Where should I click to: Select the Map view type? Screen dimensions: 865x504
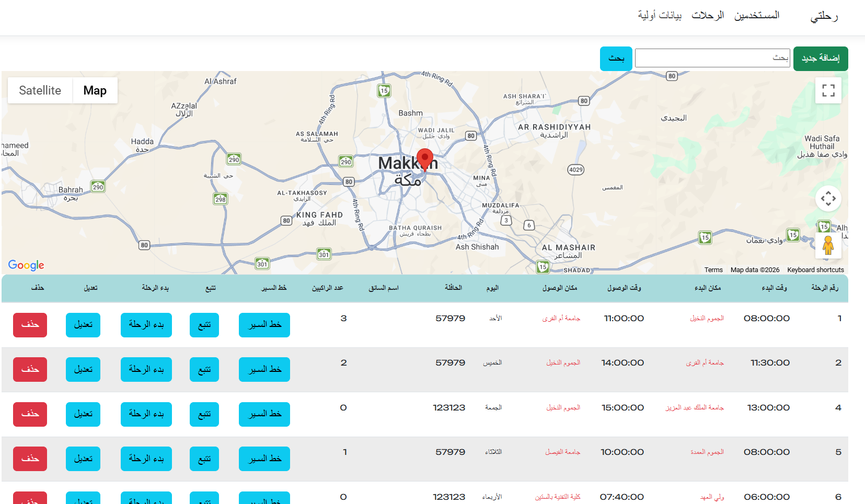click(95, 90)
